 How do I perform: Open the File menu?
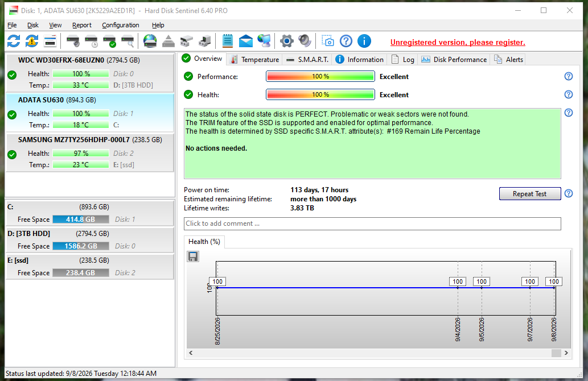click(12, 25)
